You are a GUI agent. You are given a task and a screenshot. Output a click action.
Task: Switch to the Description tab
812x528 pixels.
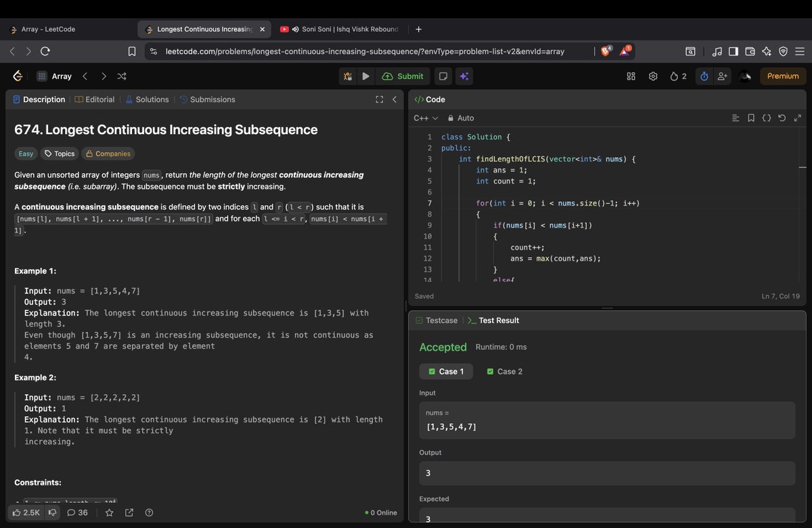click(x=39, y=100)
